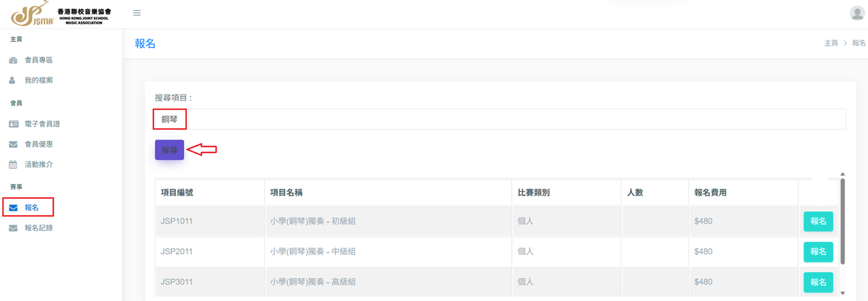Viewport: 868px width, 301px height.
Task: Click the 報名記錄 envelope icon
Action: click(13, 228)
